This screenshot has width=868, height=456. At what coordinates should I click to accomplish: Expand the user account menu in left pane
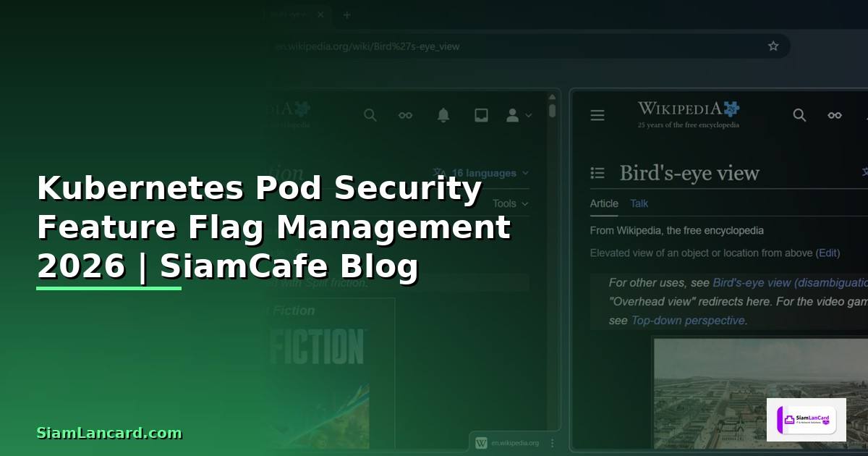518,115
